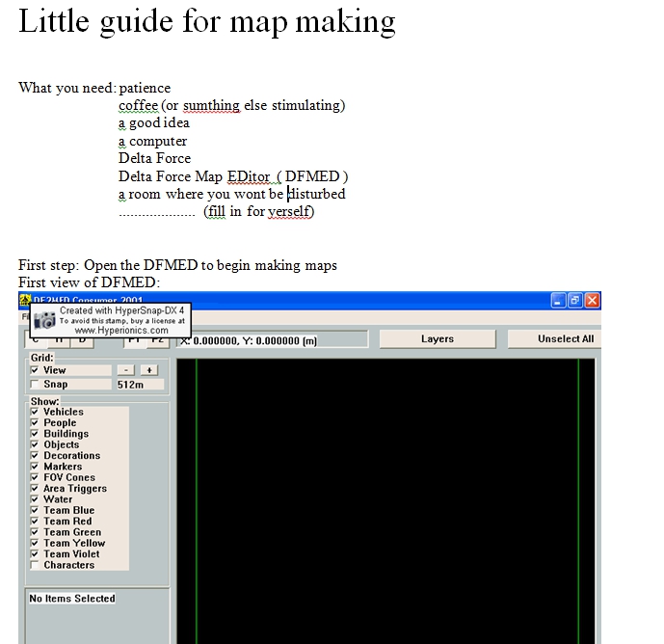Toggle the Area Triggers checkbox
Image resolution: width=664 pixels, height=644 pixels.
click(x=35, y=488)
